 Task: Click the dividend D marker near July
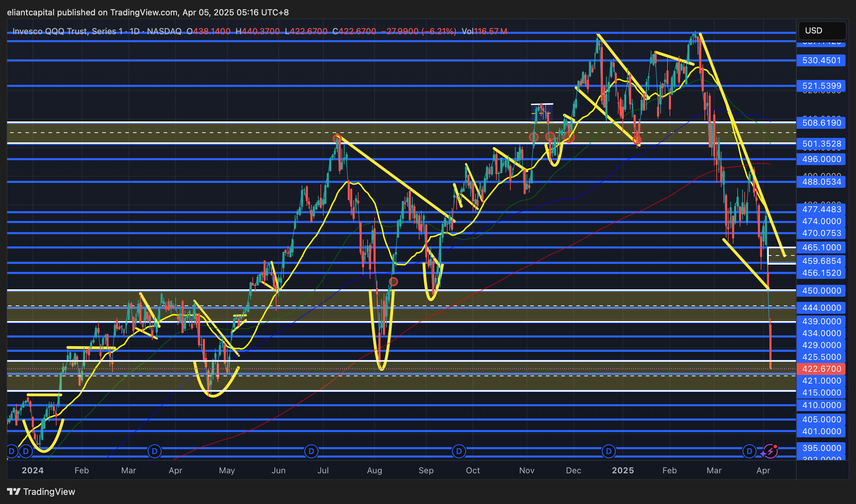point(311,451)
